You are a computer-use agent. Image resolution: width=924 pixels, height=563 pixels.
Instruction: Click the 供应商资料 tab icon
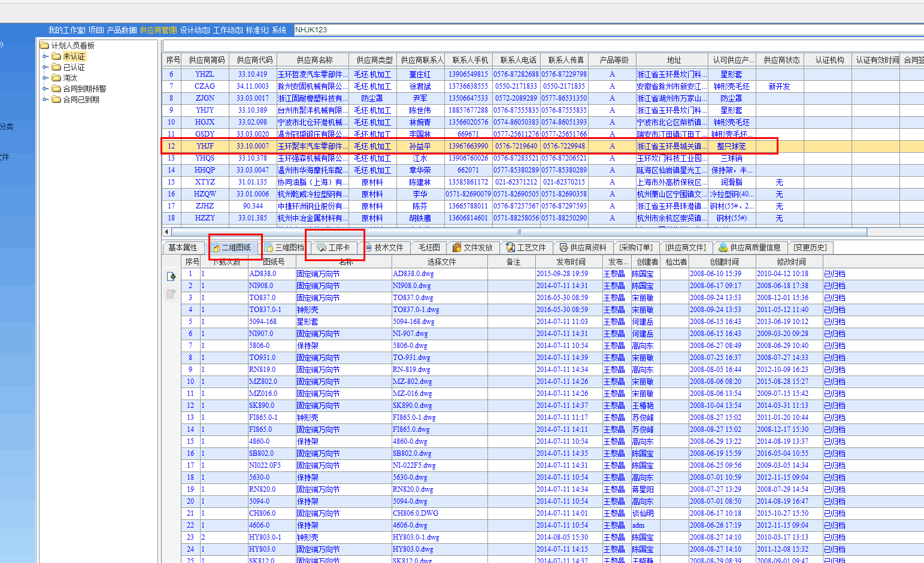564,247
